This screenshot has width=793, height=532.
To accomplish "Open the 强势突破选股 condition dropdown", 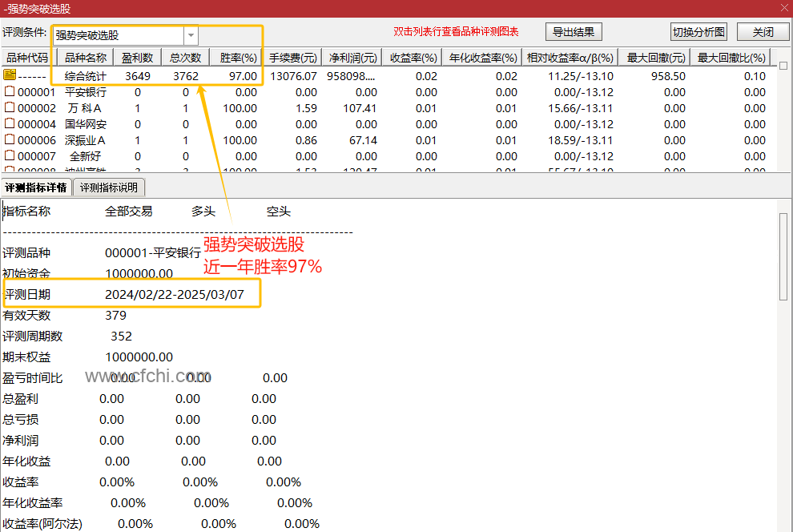I will point(190,35).
